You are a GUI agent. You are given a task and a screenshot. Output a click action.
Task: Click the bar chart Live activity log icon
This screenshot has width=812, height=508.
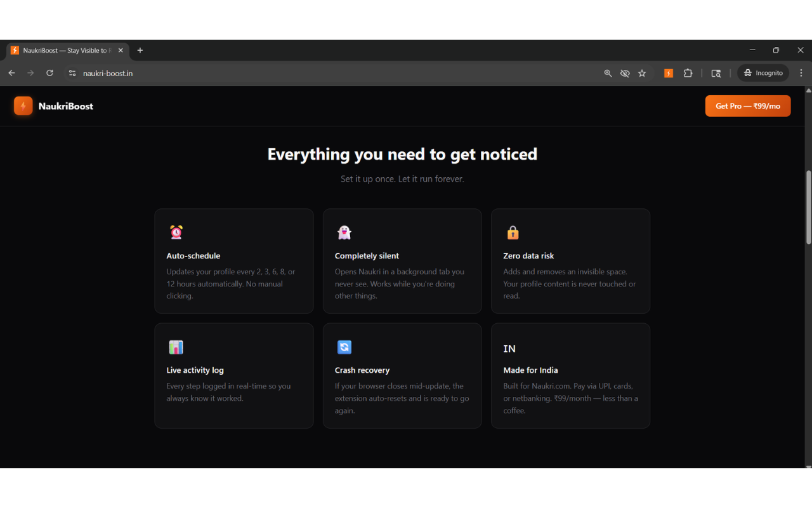(x=176, y=347)
